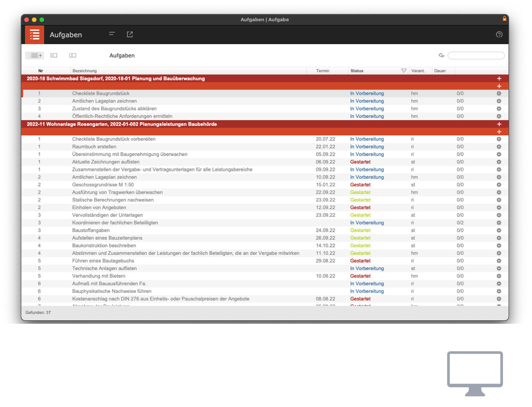This screenshot has width=532, height=407.
Task: Open gear for Kostenanschlag nach DIN 276 row
Action: (x=499, y=299)
